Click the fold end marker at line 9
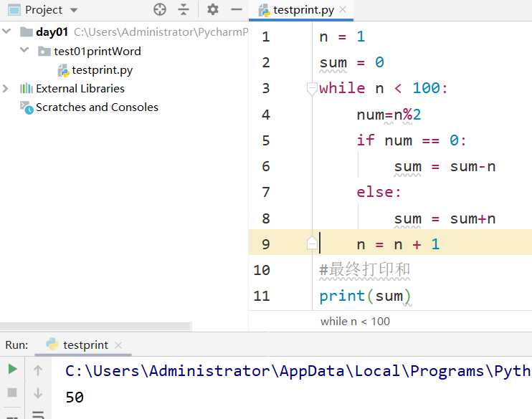The width and height of the screenshot is (532, 419). click(x=312, y=244)
